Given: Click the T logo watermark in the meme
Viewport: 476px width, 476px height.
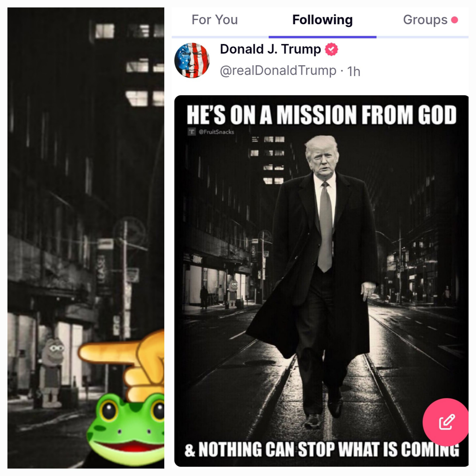Looking at the screenshot, I should click(192, 132).
